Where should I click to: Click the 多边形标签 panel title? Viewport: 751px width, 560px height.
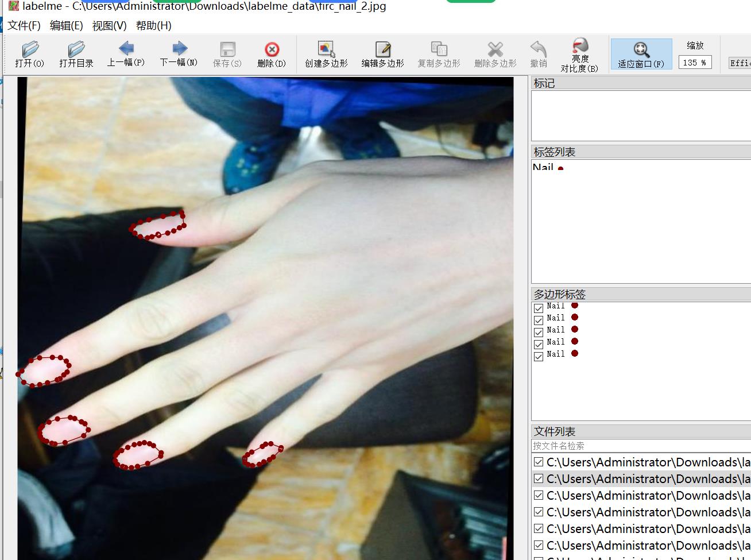coord(560,294)
